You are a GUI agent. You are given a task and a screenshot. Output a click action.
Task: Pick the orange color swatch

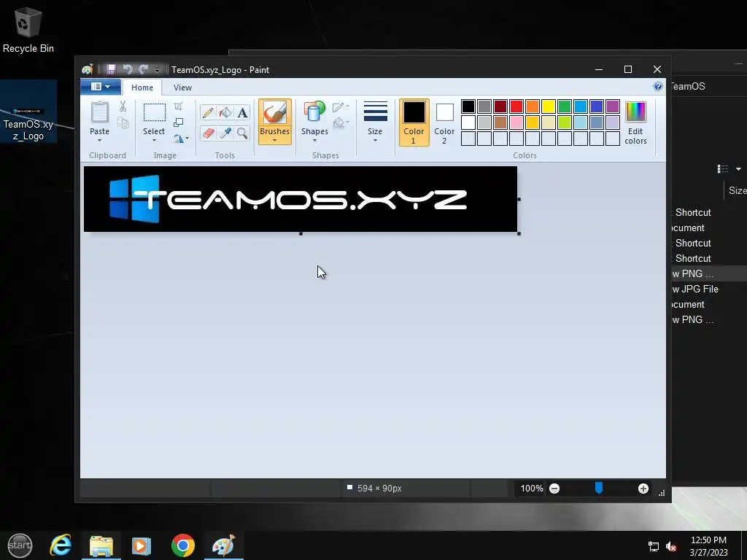[532, 106]
